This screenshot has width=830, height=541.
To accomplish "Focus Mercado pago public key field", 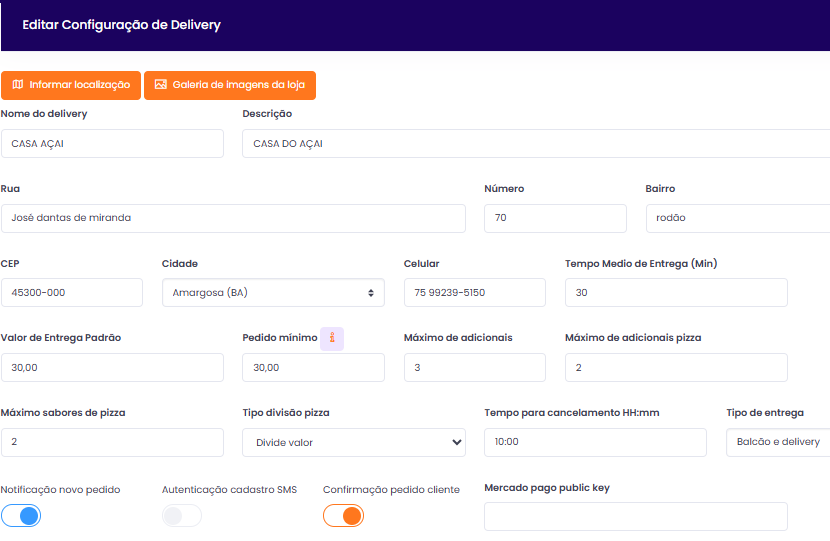I will click(635, 516).
